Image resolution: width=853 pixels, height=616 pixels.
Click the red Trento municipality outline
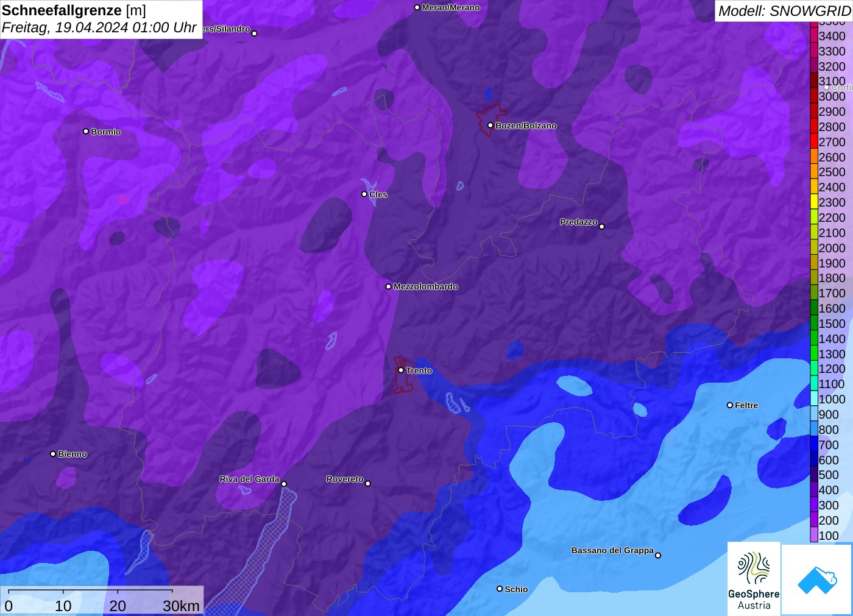tap(402, 375)
